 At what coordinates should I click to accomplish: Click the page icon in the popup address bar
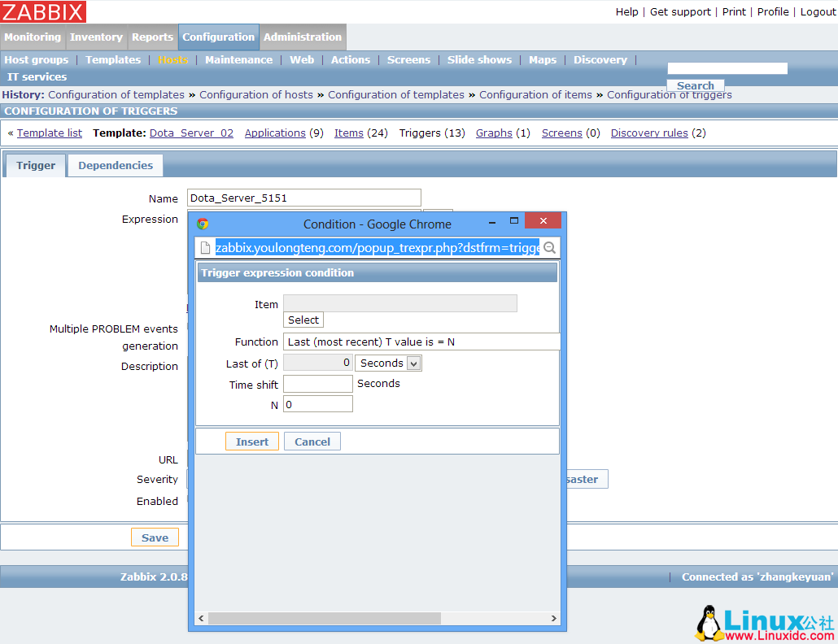[206, 248]
